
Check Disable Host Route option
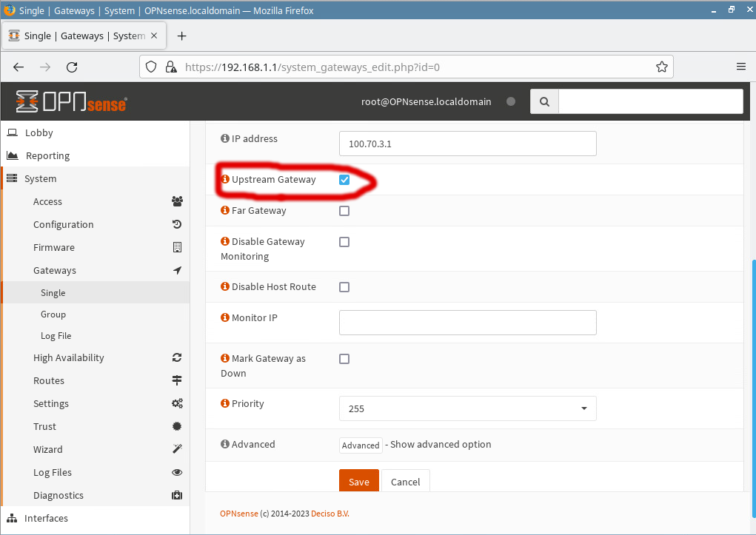pos(344,287)
